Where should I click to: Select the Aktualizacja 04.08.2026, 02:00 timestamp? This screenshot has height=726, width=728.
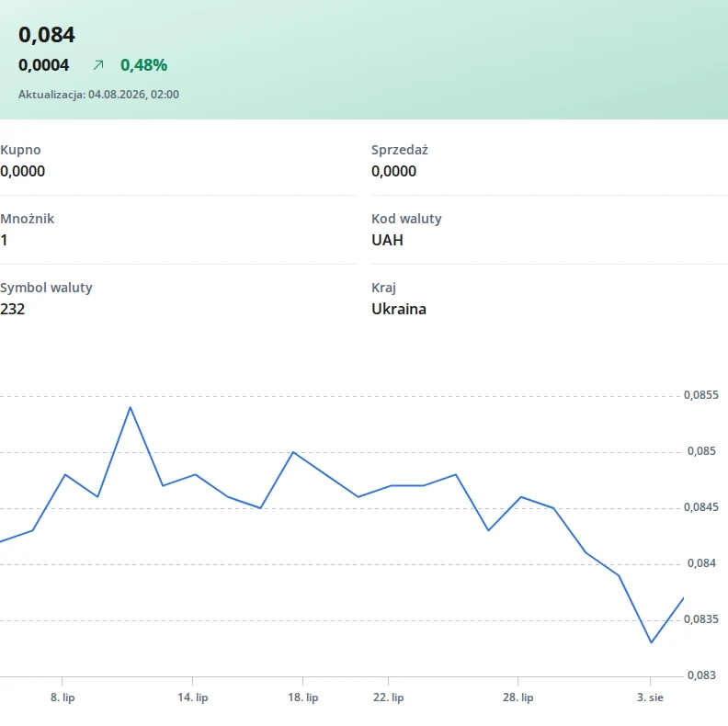pyautogui.click(x=98, y=95)
